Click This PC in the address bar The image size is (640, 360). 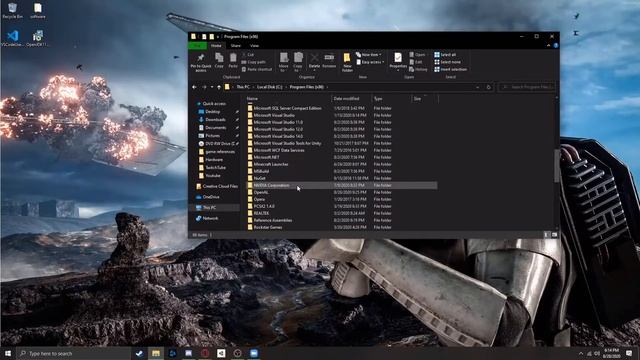tap(243, 87)
